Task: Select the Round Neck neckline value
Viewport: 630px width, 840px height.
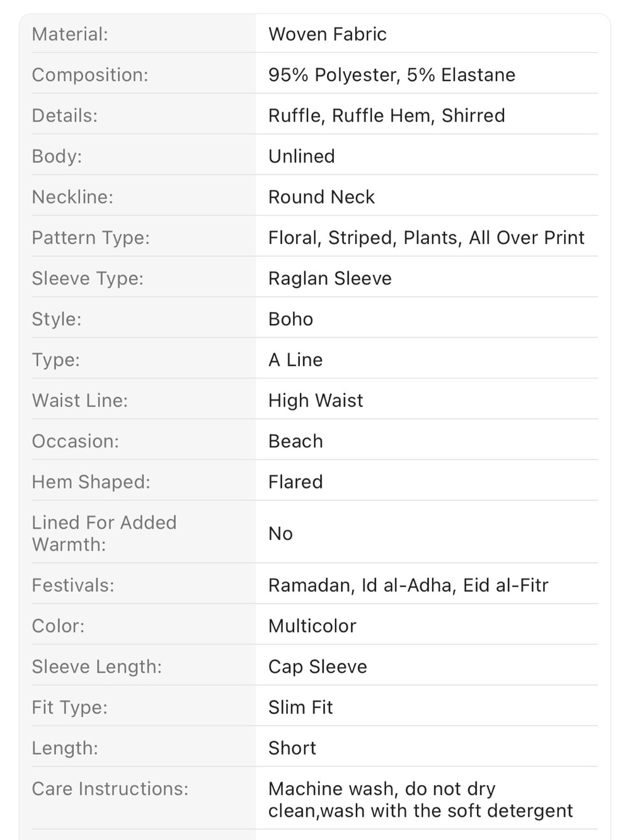Action: (321, 197)
